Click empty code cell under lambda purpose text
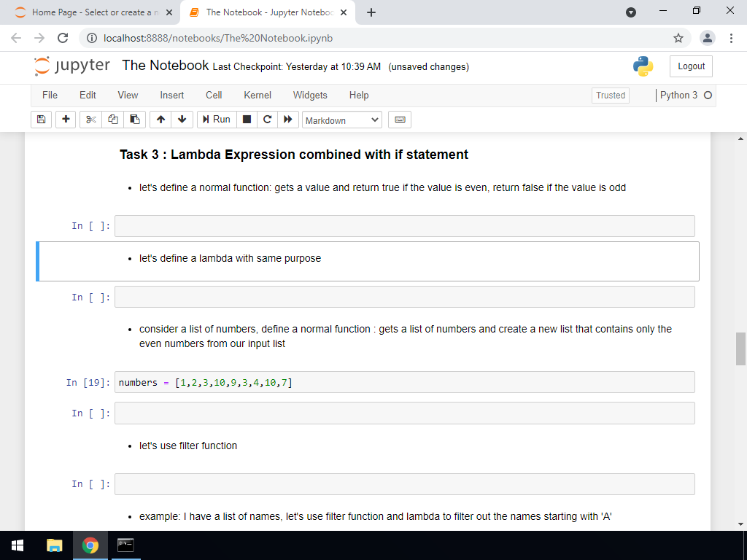The image size is (747, 560). (x=404, y=297)
